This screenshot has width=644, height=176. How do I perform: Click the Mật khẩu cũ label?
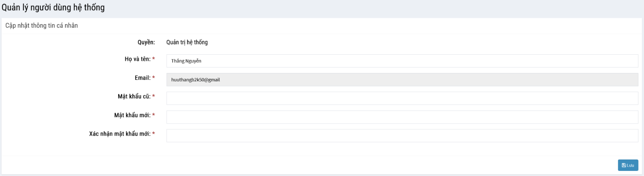(134, 97)
